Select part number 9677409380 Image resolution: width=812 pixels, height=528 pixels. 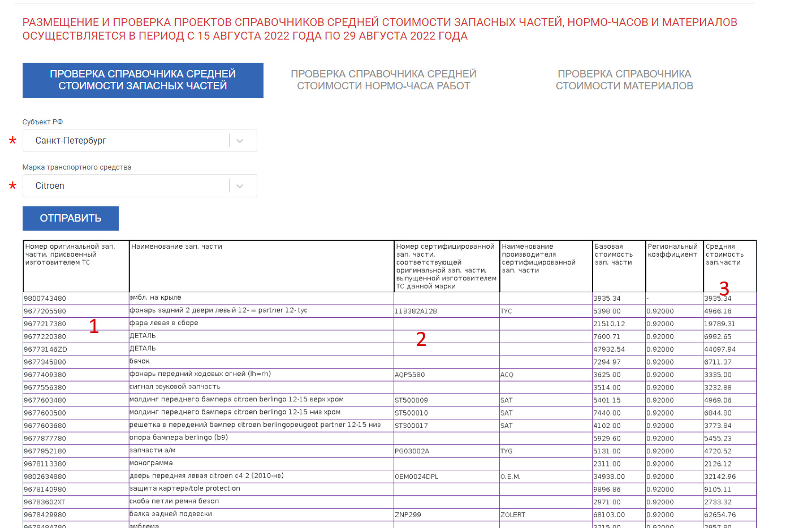pyautogui.click(x=45, y=375)
